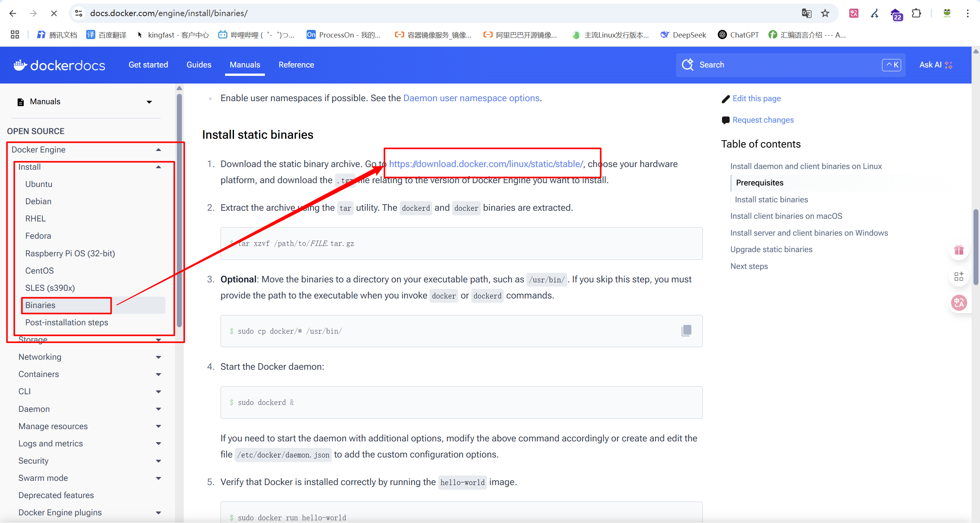980x523 pixels.
Task: Open the DeepSeek bookmark
Action: click(x=683, y=35)
